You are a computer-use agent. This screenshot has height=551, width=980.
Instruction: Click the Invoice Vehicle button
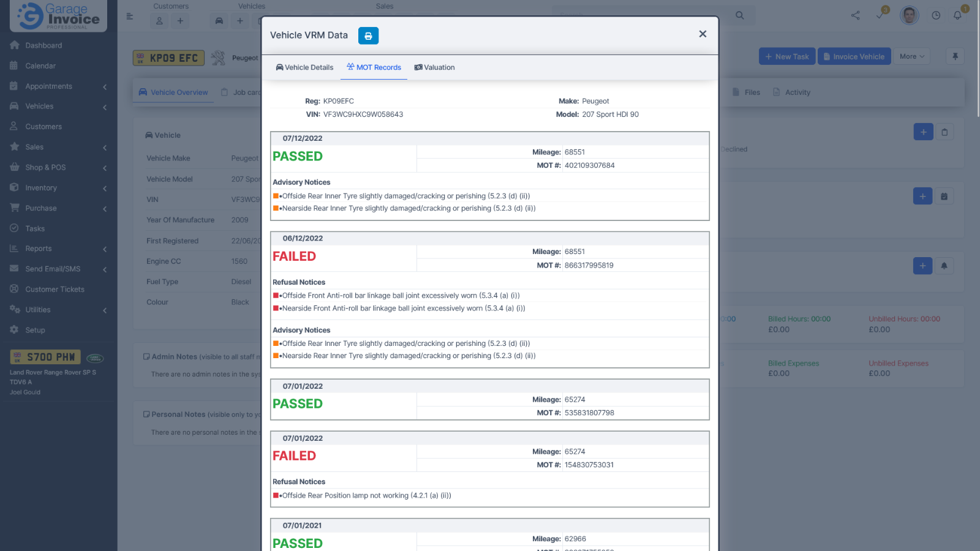click(x=854, y=56)
